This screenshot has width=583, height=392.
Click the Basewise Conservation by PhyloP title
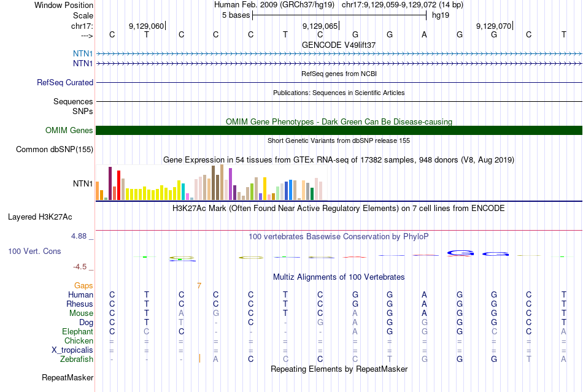tap(339, 236)
